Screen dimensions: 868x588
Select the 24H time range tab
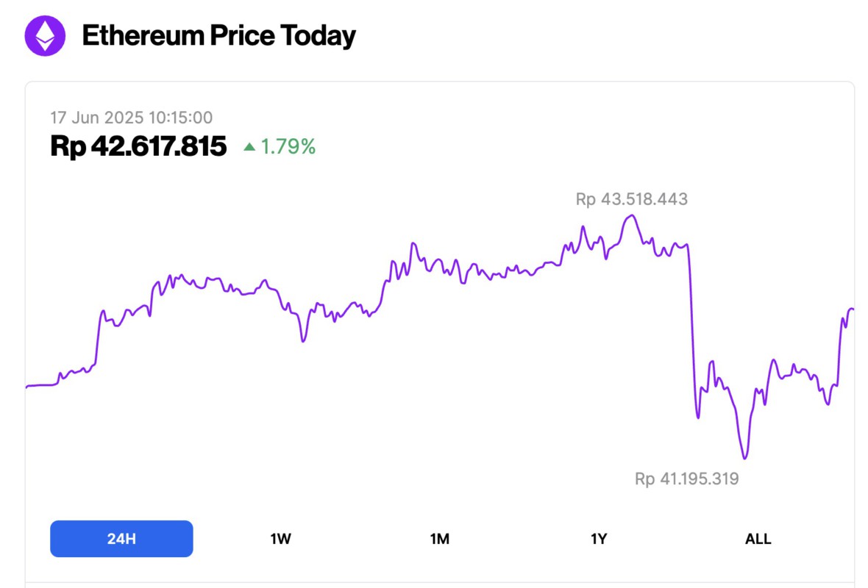[121, 538]
